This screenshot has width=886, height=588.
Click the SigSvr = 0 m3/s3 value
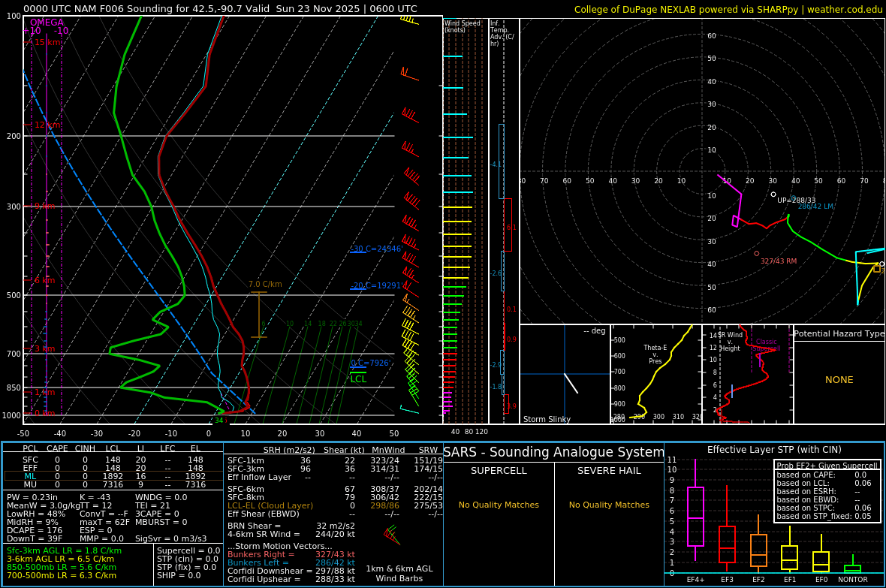171,538
